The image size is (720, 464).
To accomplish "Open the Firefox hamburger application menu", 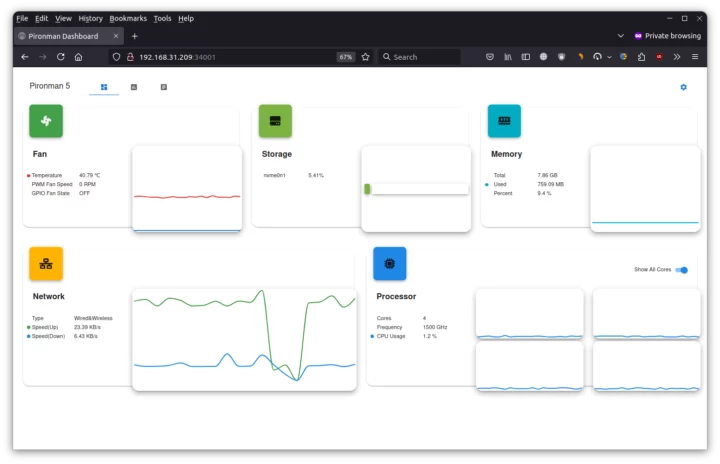I will click(696, 57).
